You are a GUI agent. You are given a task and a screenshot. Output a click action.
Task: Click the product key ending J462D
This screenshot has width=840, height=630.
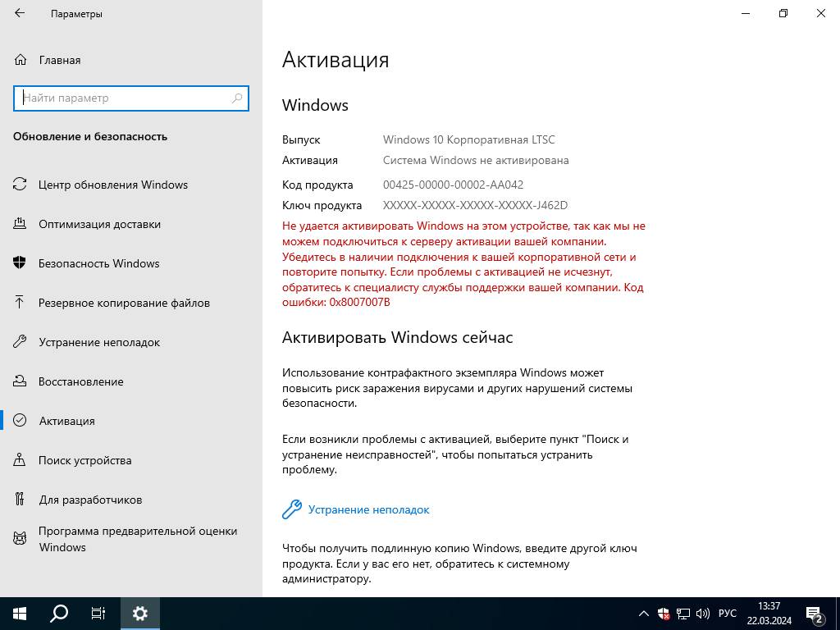(x=475, y=205)
